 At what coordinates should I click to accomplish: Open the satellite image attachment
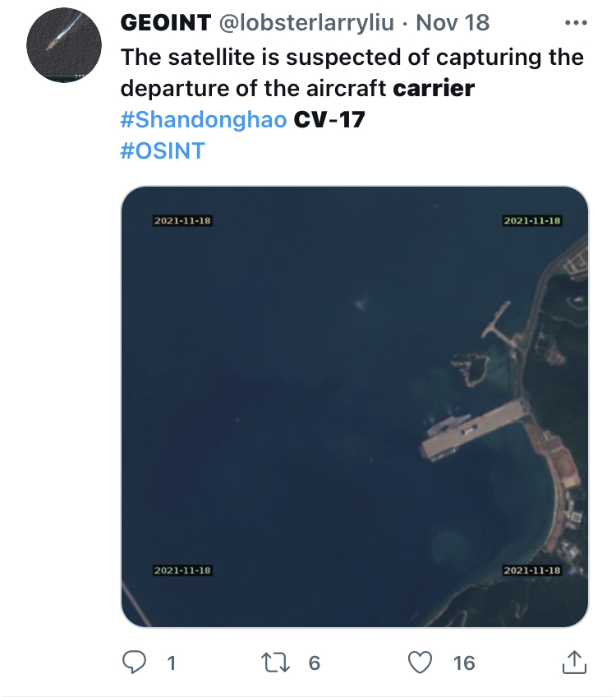click(355, 406)
